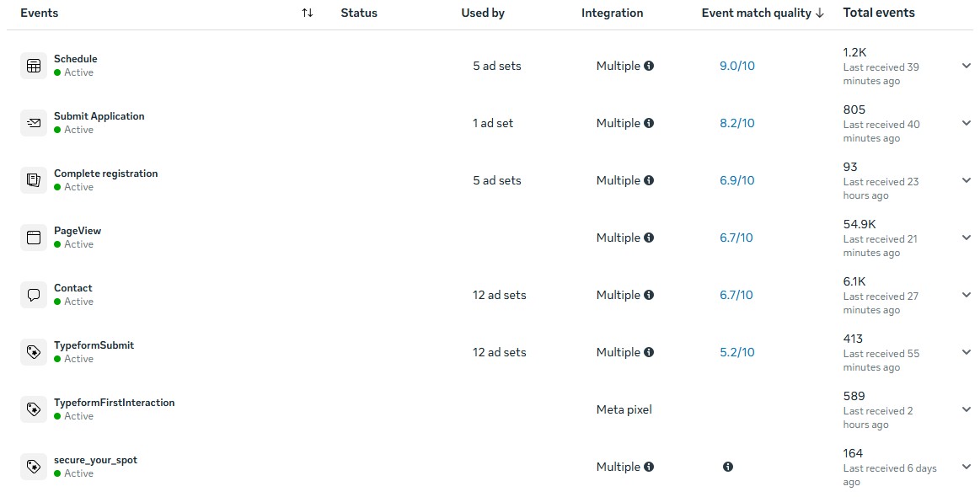Click the Contact speech bubble icon

pos(34,295)
